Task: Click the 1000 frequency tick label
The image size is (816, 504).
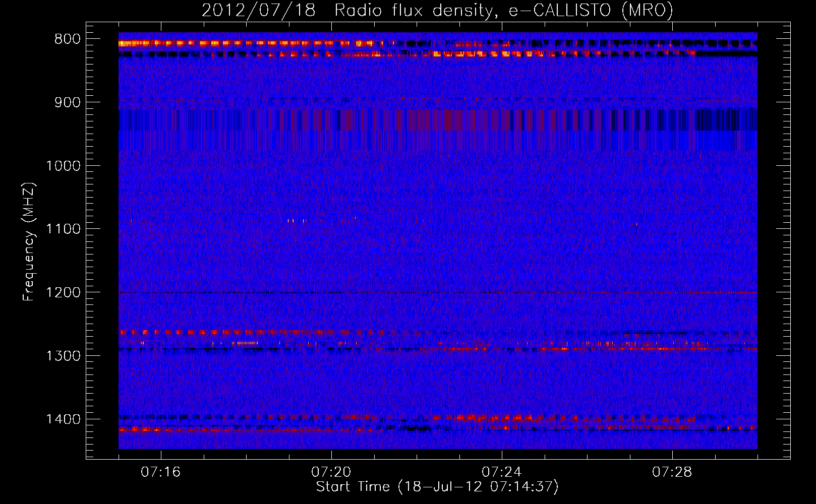Action: click(x=63, y=166)
